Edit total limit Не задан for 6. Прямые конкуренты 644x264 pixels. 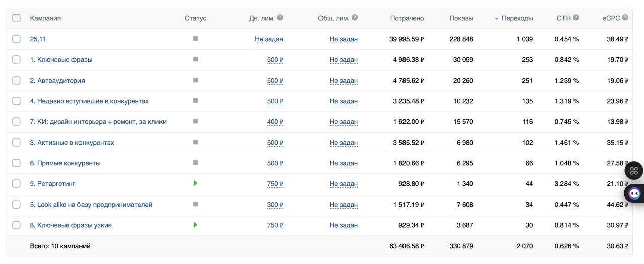[x=344, y=163]
